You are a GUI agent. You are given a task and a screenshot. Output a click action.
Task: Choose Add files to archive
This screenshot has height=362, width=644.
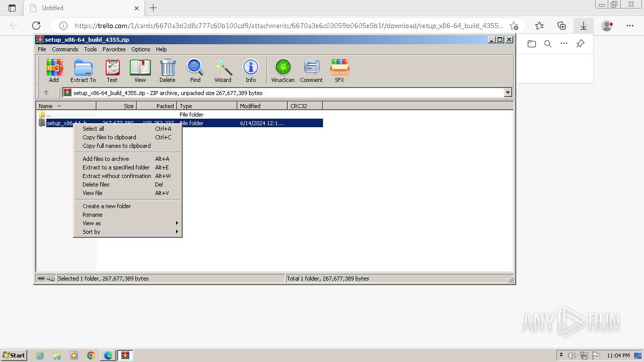(128, 159)
